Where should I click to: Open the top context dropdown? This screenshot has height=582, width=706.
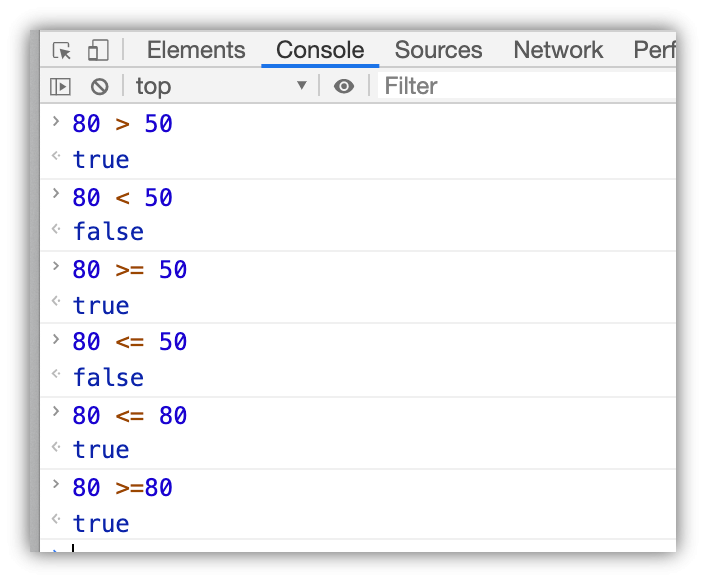(221, 87)
